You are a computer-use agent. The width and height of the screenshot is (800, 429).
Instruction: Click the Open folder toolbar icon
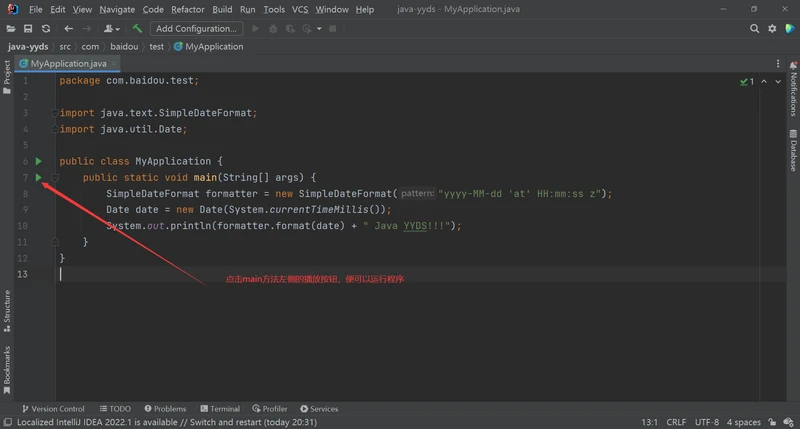[x=12, y=29]
